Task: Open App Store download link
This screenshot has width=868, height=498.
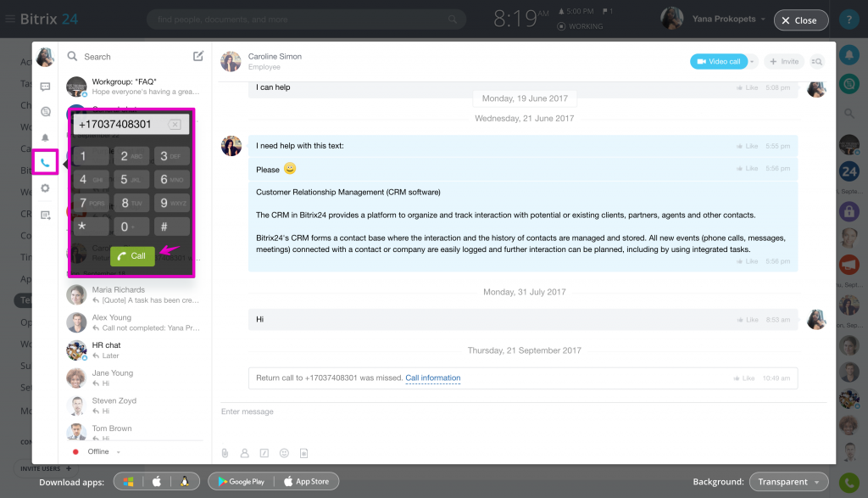Action: pos(306,482)
